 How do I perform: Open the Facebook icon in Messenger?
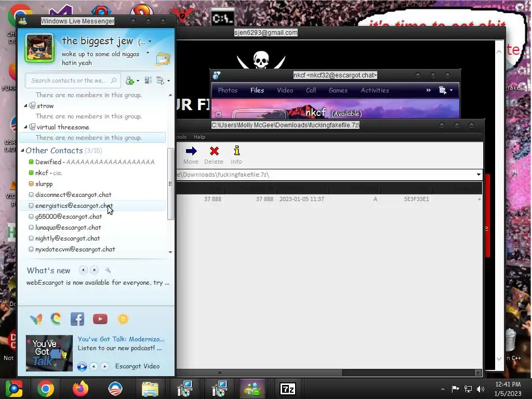click(77, 320)
